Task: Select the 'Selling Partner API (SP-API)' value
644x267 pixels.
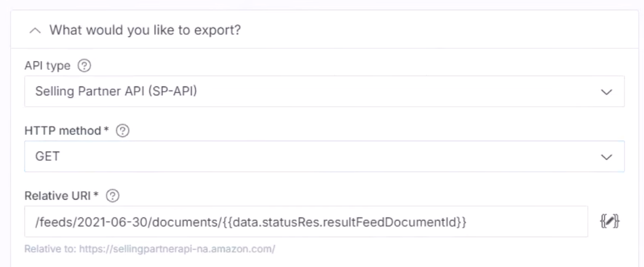Action: pyautogui.click(x=116, y=91)
